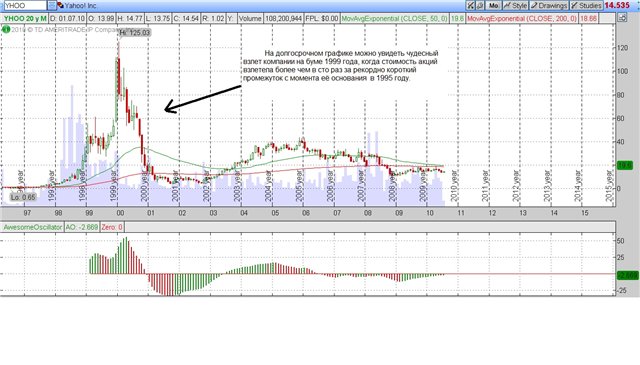640x365 pixels.
Task: Click the high price H: 14.77
Action: 130,18
